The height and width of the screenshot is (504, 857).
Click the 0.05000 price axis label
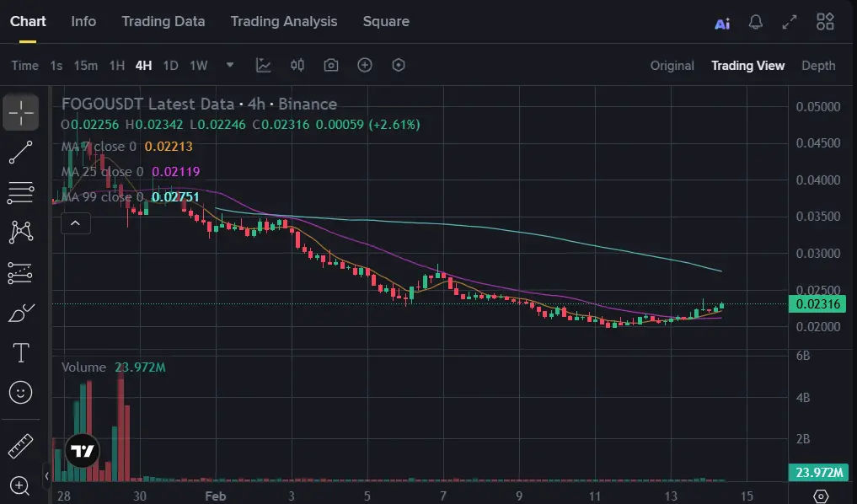818,106
